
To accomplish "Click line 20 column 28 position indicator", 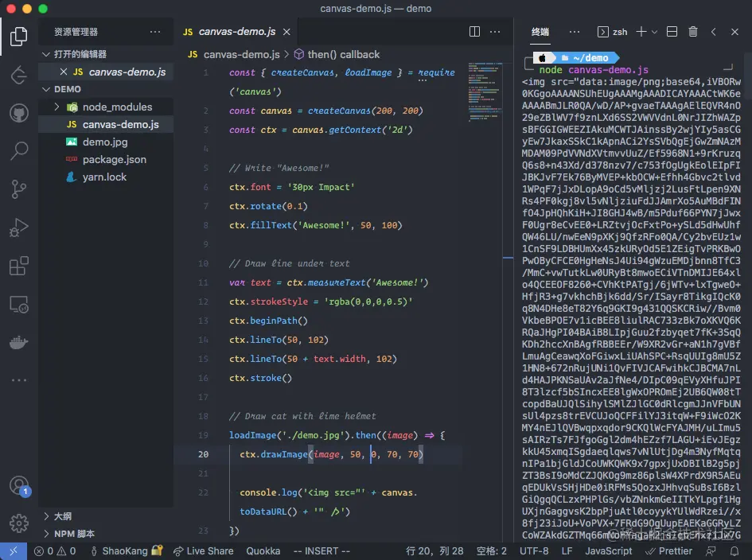I will pyautogui.click(x=434, y=551).
